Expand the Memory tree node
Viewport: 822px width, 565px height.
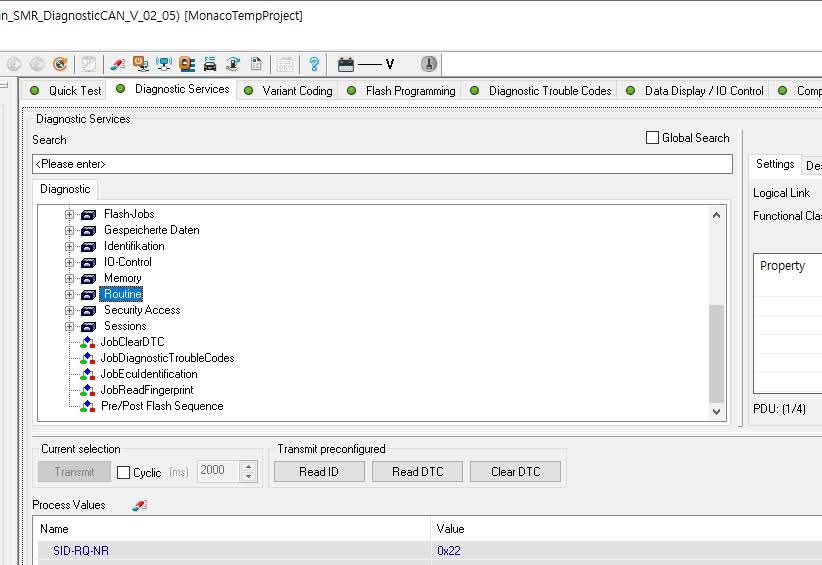[69, 278]
